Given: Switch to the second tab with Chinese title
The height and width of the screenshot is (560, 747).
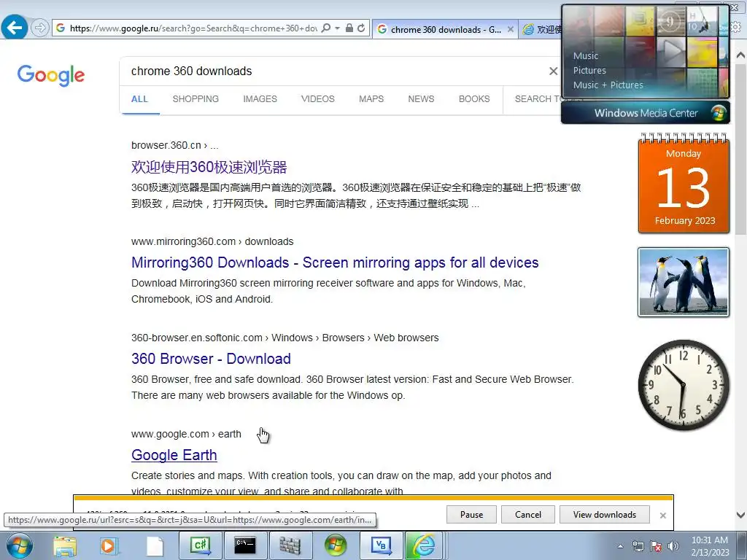Looking at the screenshot, I should (x=542, y=29).
